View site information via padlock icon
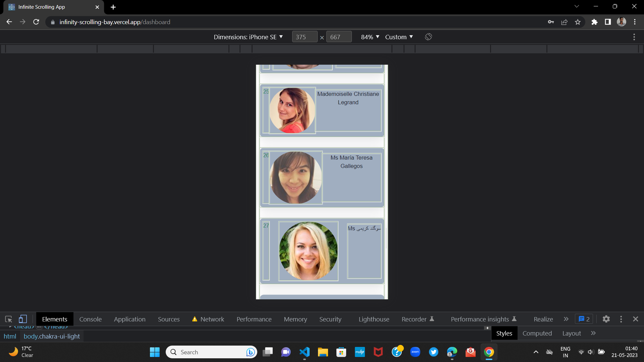This screenshot has width=644, height=362. tap(53, 22)
